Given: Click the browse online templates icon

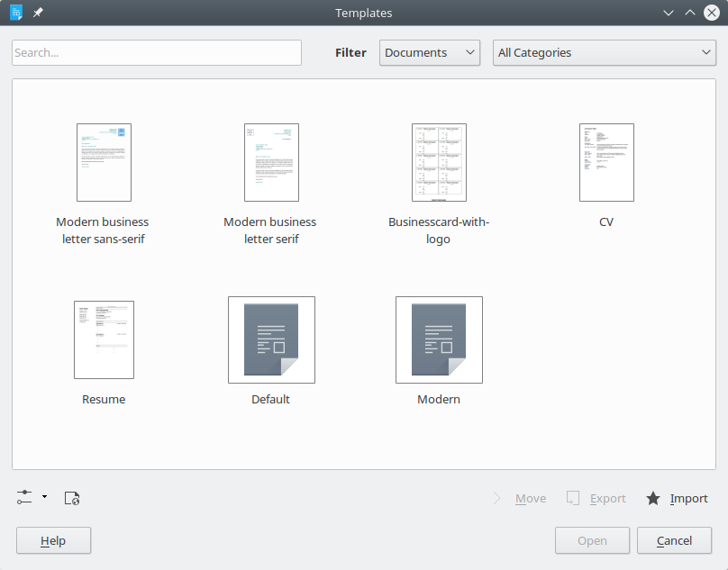Looking at the screenshot, I should coord(72,498).
